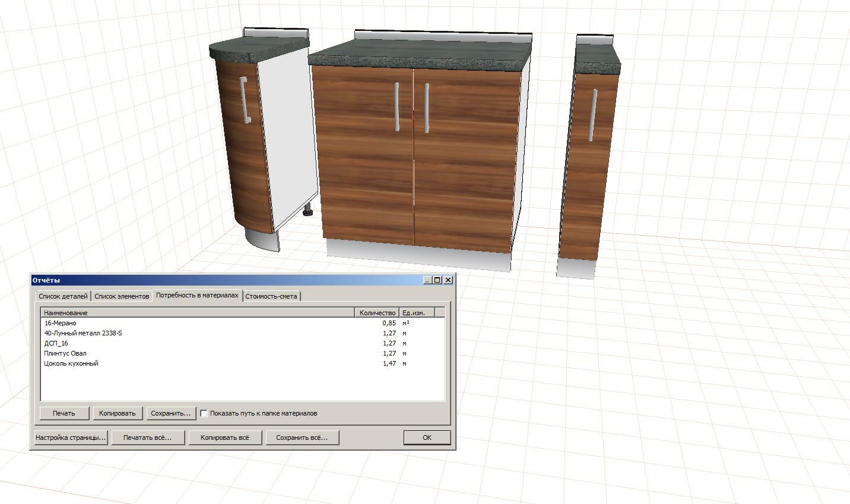Minimize the Отчёты dialog window
The width and height of the screenshot is (850, 504).
[427, 280]
